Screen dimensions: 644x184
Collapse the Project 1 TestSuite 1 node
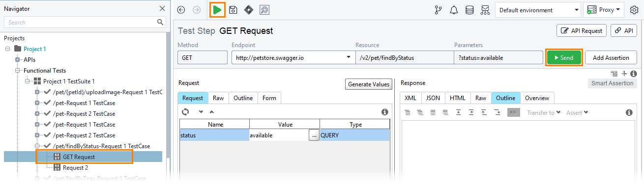[27, 81]
